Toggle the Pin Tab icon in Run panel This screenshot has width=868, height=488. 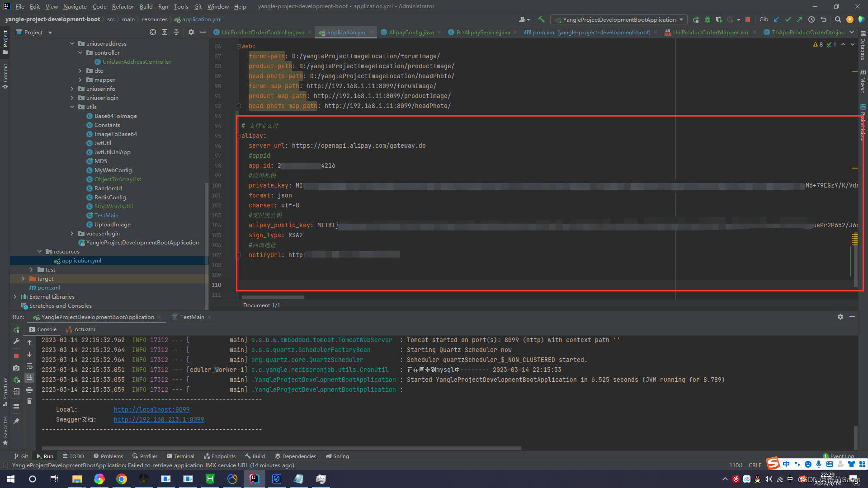click(16, 421)
